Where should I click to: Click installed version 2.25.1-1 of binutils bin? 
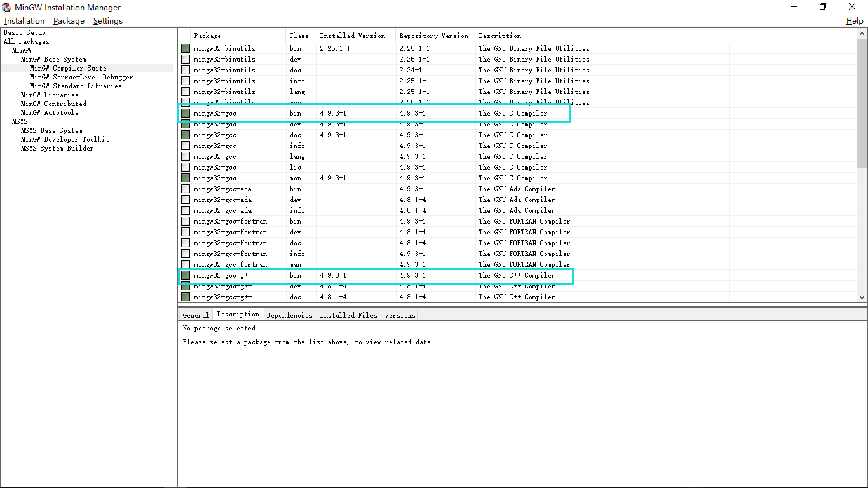(335, 48)
